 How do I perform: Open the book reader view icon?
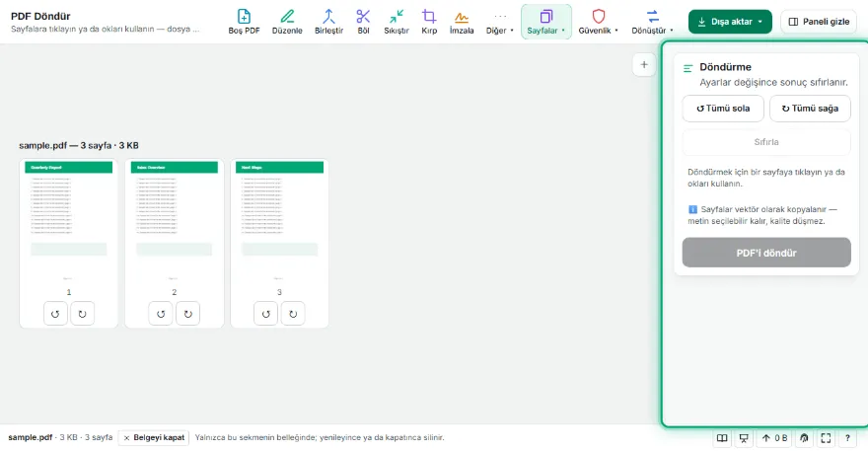722,438
